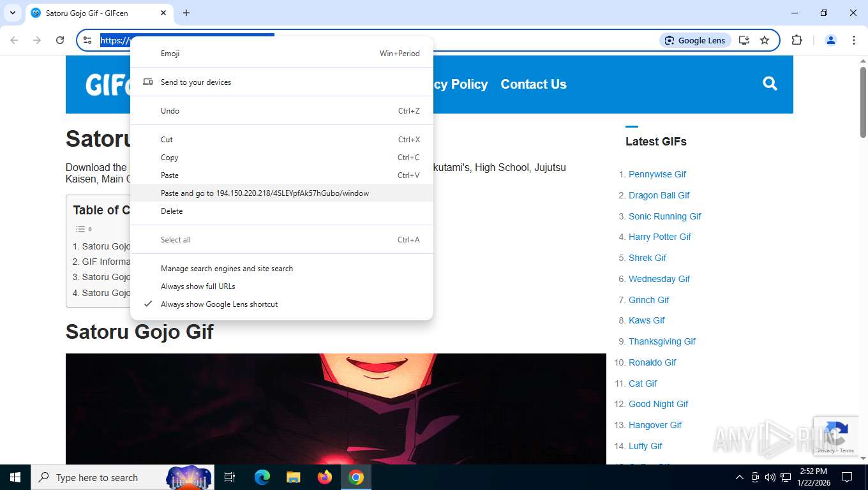Click the Windows Start button
The image size is (868, 490).
(15, 477)
